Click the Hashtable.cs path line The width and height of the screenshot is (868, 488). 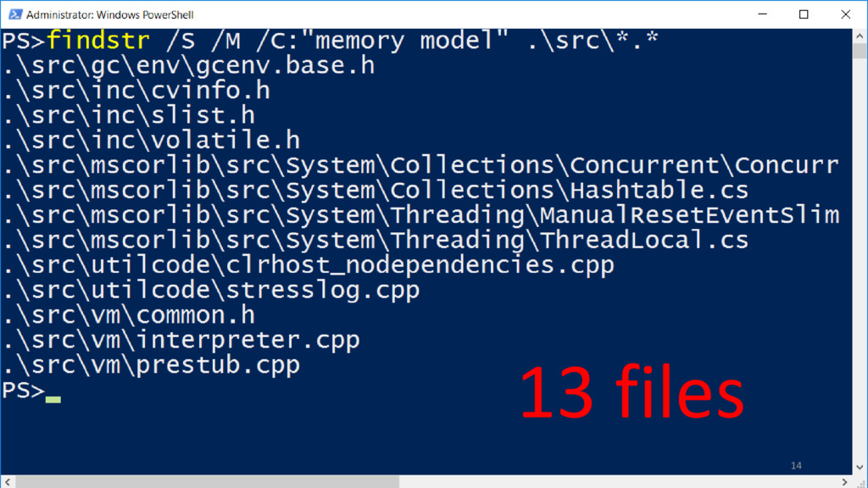376,191
